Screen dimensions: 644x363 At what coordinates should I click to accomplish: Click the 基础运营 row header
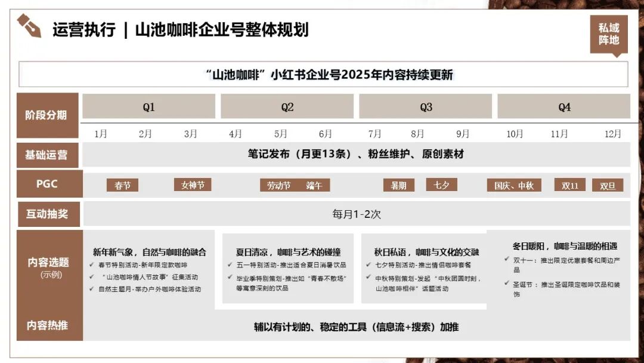click(47, 155)
